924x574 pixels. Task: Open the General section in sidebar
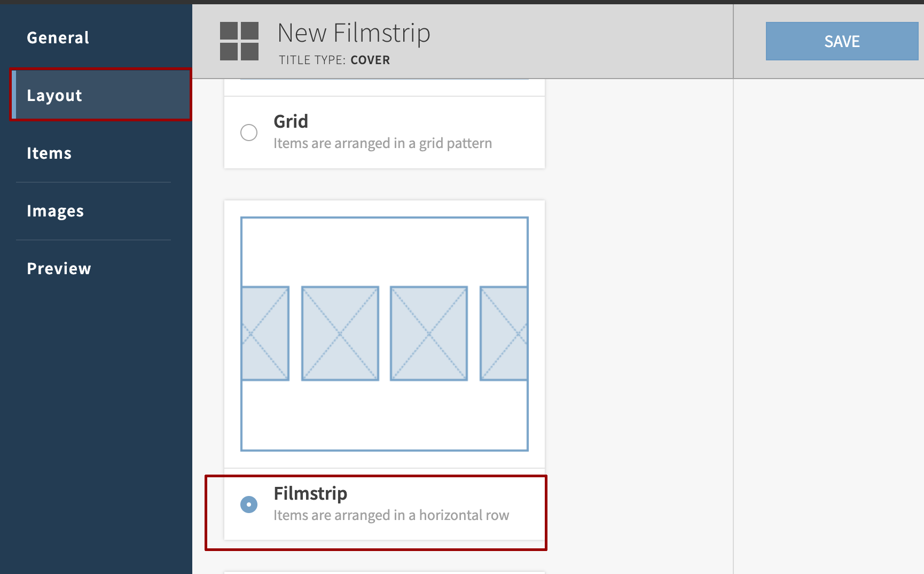[58, 38]
